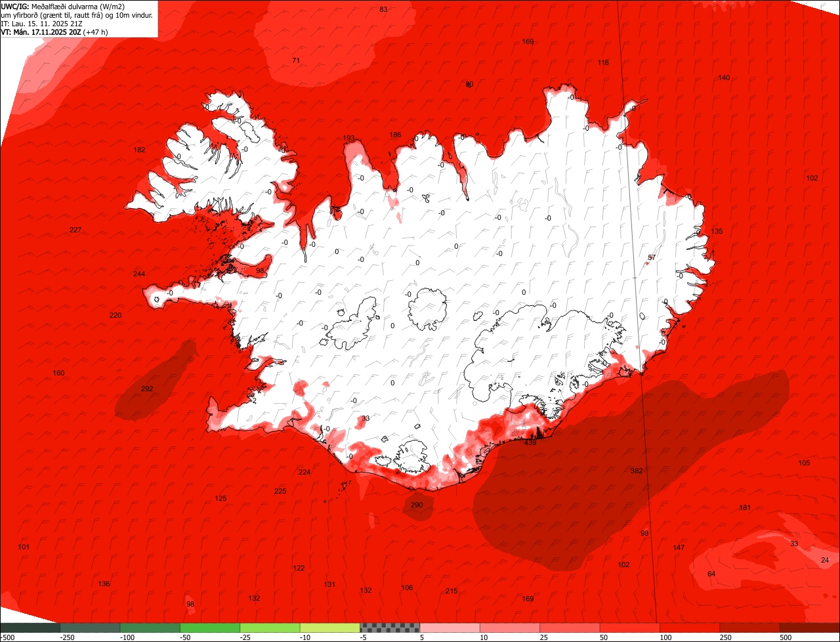Pick the green legend segment between -50 and -25
This screenshot has height=642, width=840.
(x=210, y=628)
